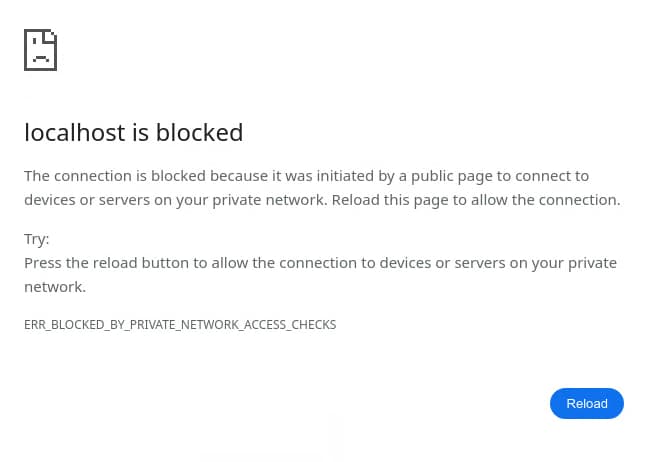Click the "Try:" label
666x462 pixels.
pyautogui.click(x=37, y=239)
